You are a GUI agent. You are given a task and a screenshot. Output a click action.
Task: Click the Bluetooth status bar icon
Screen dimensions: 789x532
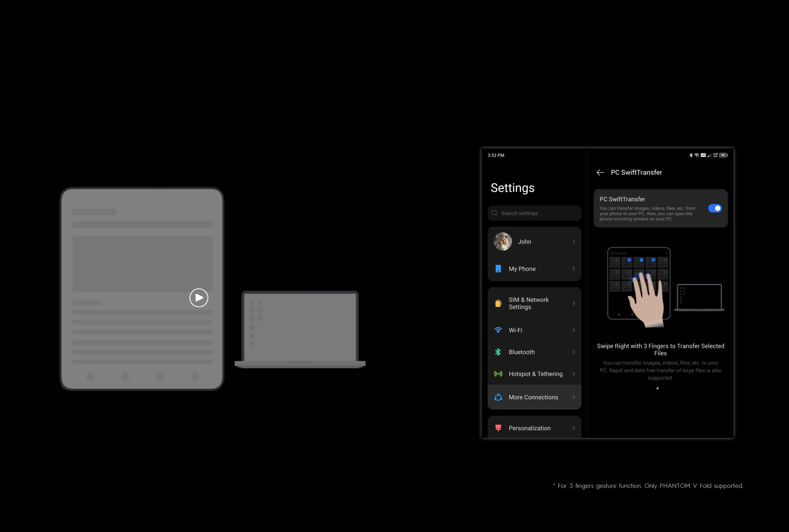(x=691, y=155)
